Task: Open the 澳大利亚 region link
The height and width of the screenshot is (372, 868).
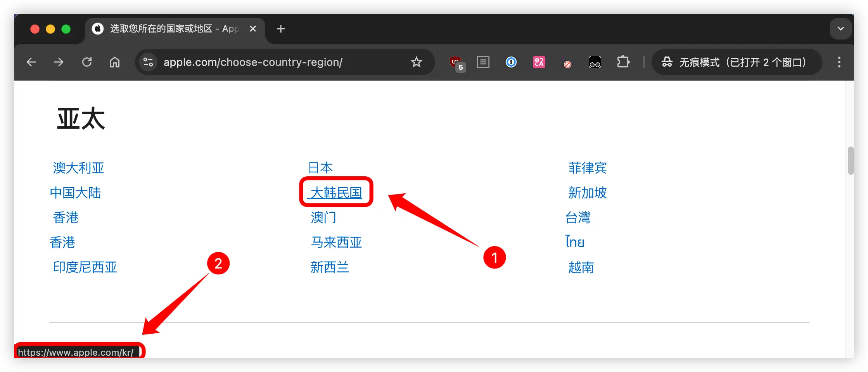Action: tap(78, 168)
